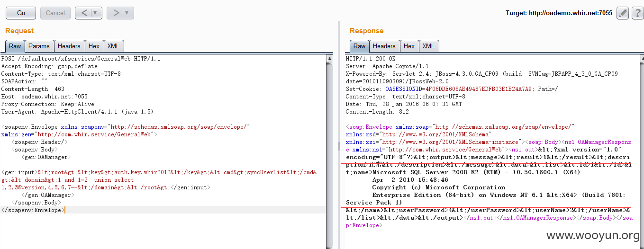Switch to the Request Hex tab
Viewport: 644px width, 249px height.
[94, 46]
